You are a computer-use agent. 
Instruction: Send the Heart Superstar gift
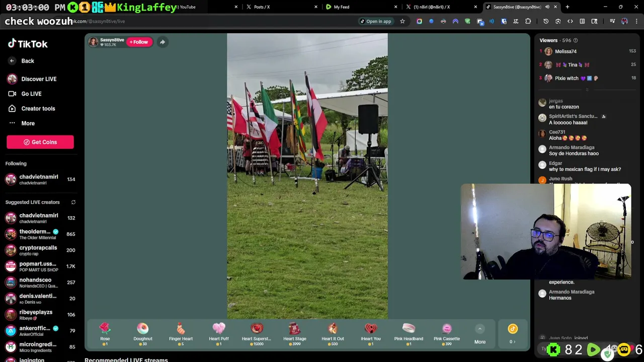(257, 334)
